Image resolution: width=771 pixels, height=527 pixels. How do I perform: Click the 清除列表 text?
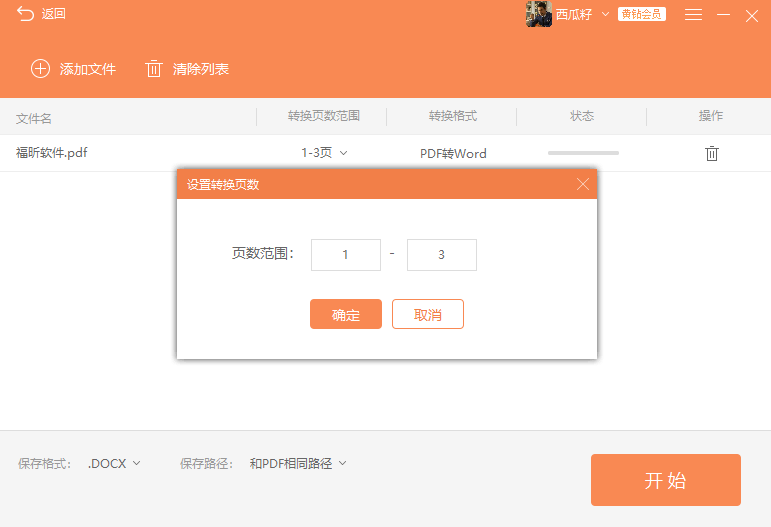[x=201, y=69]
